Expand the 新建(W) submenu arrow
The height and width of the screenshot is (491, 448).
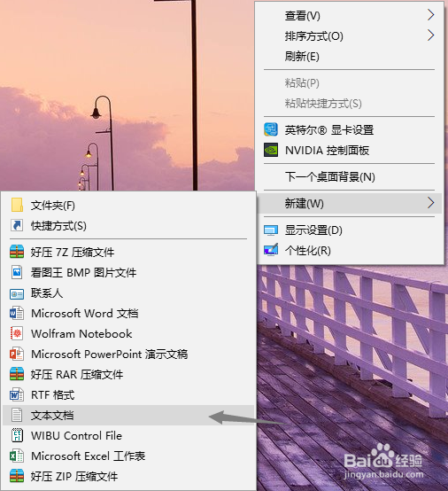click(431, 203)
